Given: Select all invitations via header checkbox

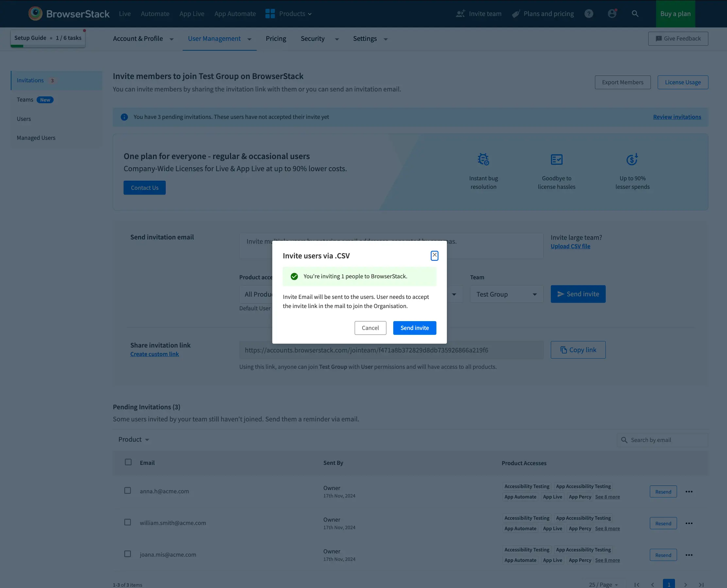Looking at the screenshot, I should pos(128,462).
